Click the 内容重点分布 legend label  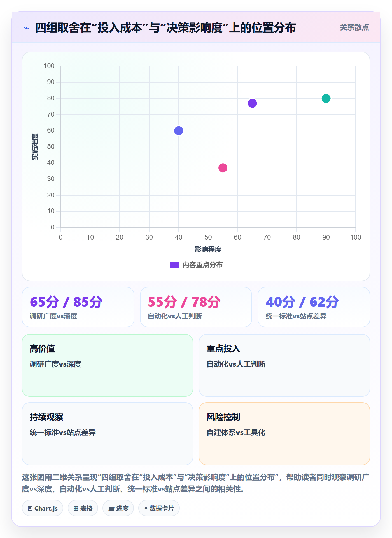(x=202, y=265)
